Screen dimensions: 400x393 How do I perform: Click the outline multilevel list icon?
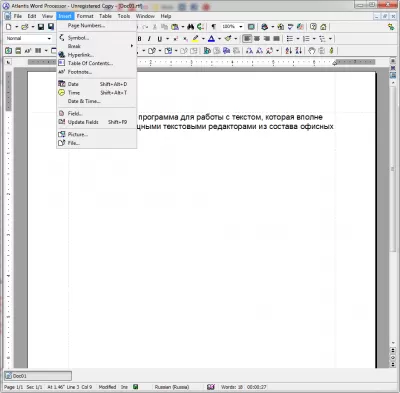(322, 39)
